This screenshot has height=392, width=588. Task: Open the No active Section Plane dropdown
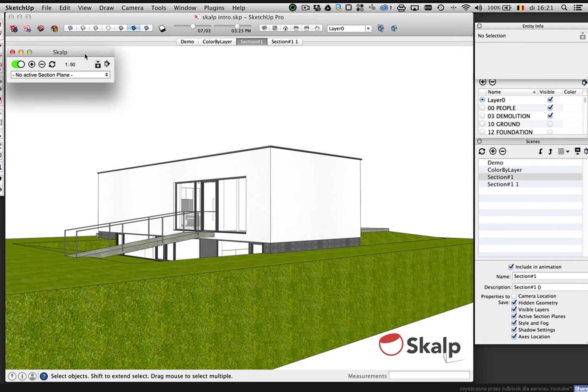point(60,75)
